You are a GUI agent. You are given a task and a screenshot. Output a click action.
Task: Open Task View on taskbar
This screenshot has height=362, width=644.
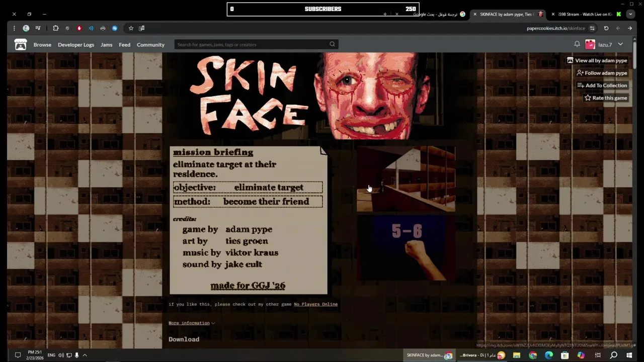[598, 355]
